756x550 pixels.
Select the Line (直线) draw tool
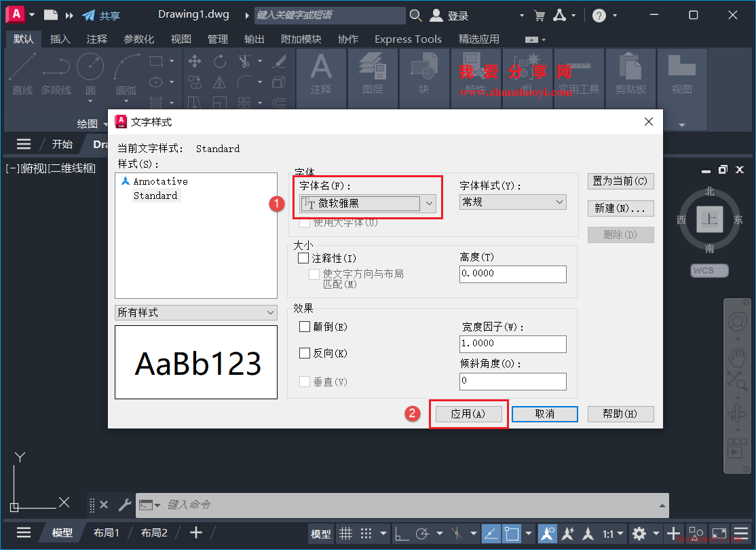22,67
